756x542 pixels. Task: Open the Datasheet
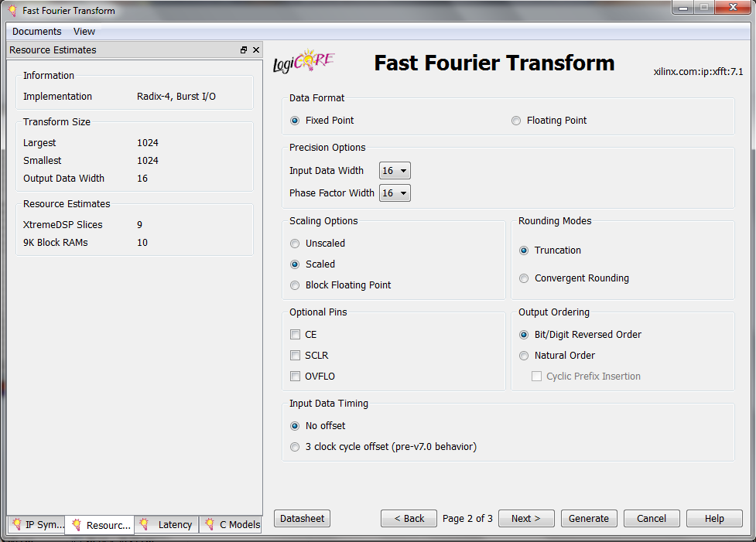coord(302,519)
